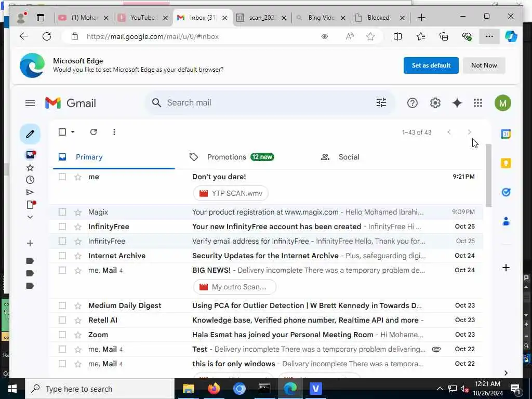Viewport: 532px width, 399px height.
Task: Open Snoozed mail via the clock icon
Action: [30, 180]
